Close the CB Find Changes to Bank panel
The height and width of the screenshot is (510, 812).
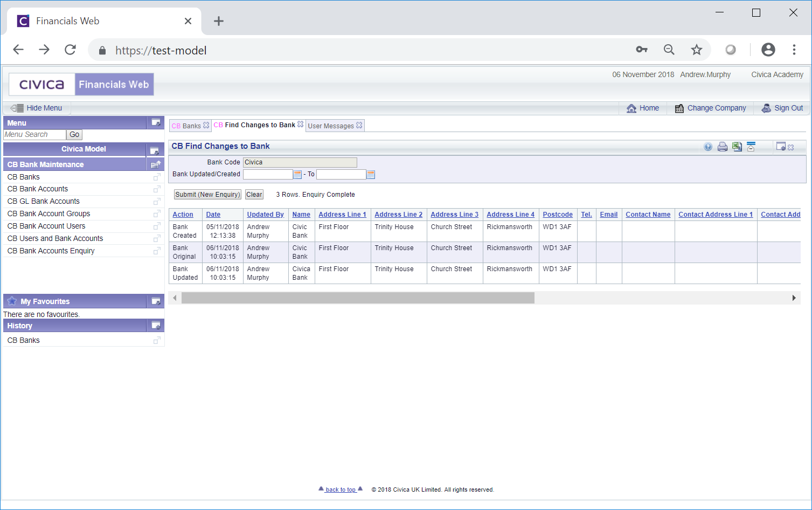791,147
